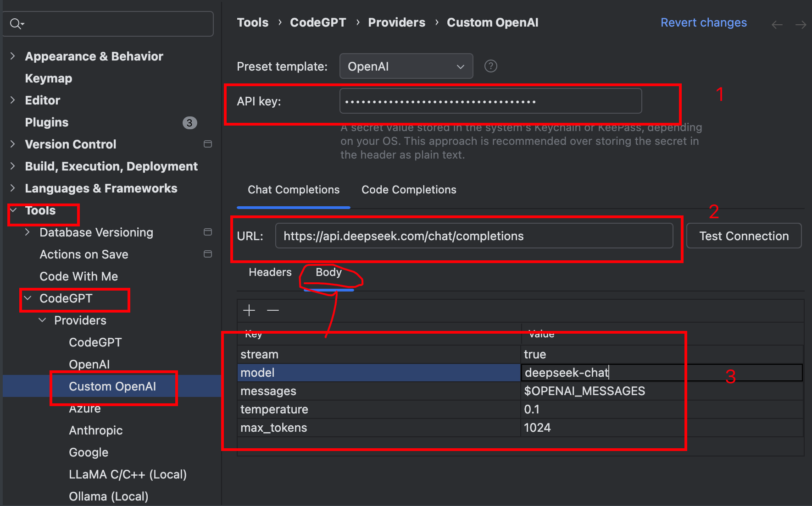812x506 pixels.
Task: Collapse the Tools section chevron
Action: tap(13, 210)
